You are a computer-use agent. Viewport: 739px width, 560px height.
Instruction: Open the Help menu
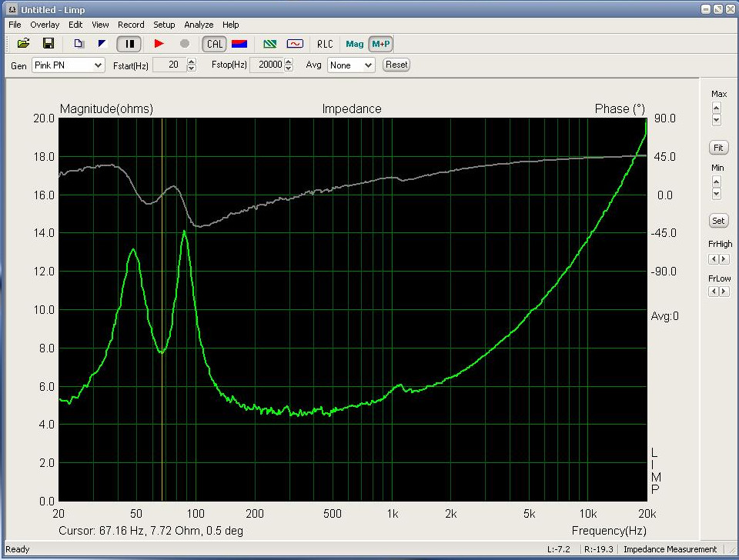(230, 25)
